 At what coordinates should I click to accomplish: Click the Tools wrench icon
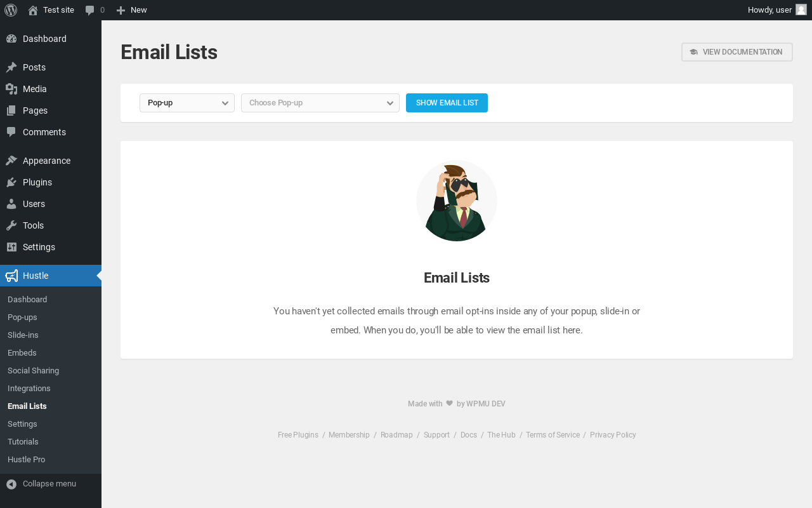pyautogui.click(x=11, y=225)
